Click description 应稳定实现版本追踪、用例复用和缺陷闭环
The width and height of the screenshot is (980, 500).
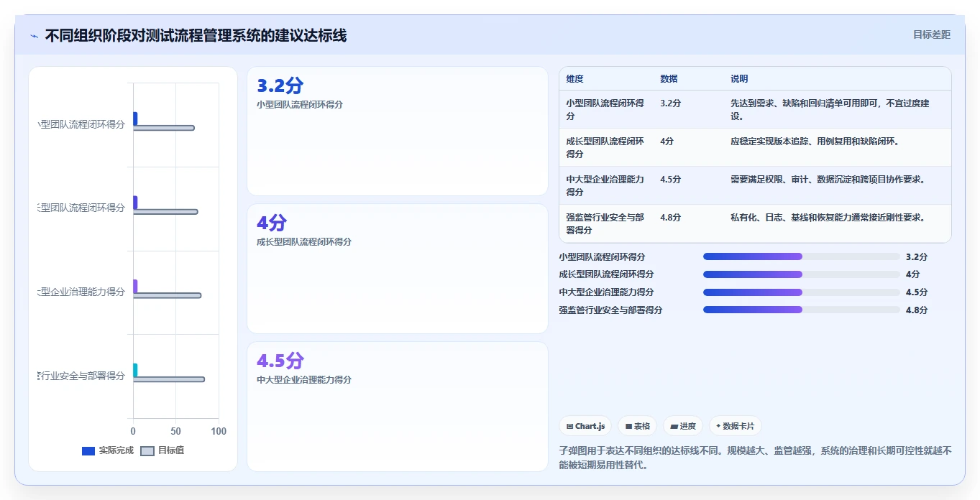815,142
